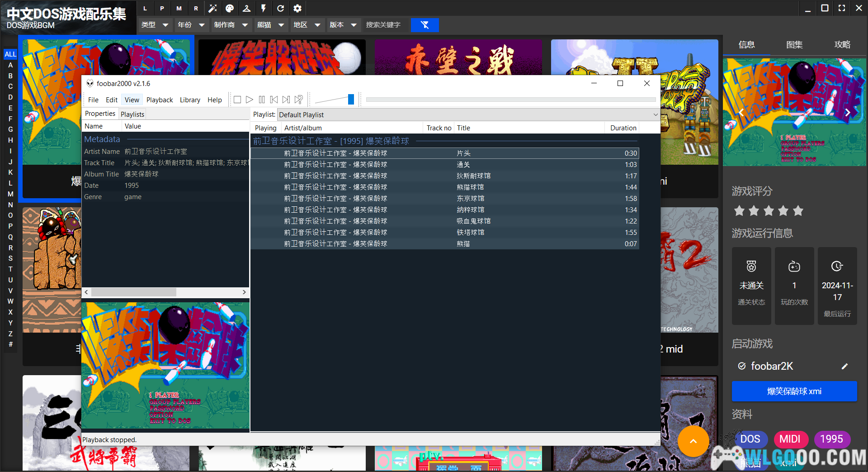Toggle the M button in top toolbar

coord(179,8)
